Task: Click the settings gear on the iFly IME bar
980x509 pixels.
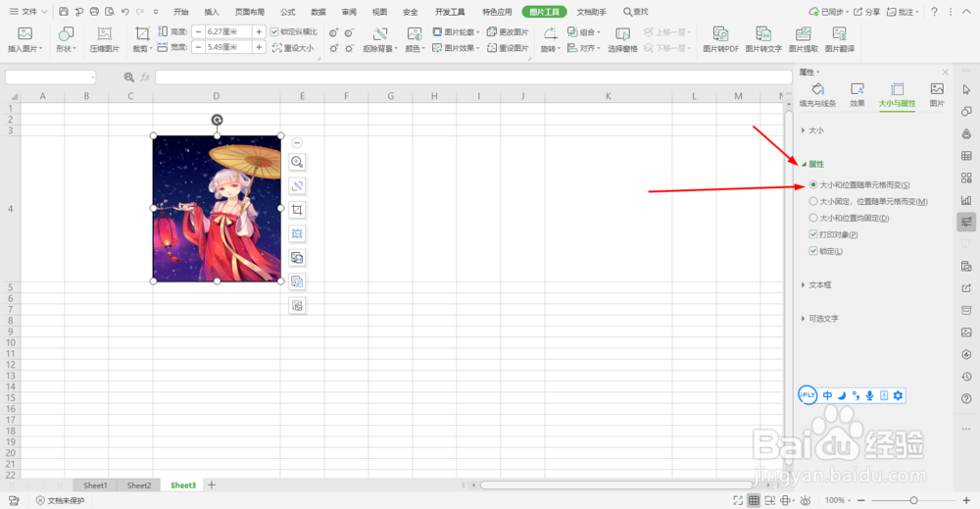Action: [898, 395]
